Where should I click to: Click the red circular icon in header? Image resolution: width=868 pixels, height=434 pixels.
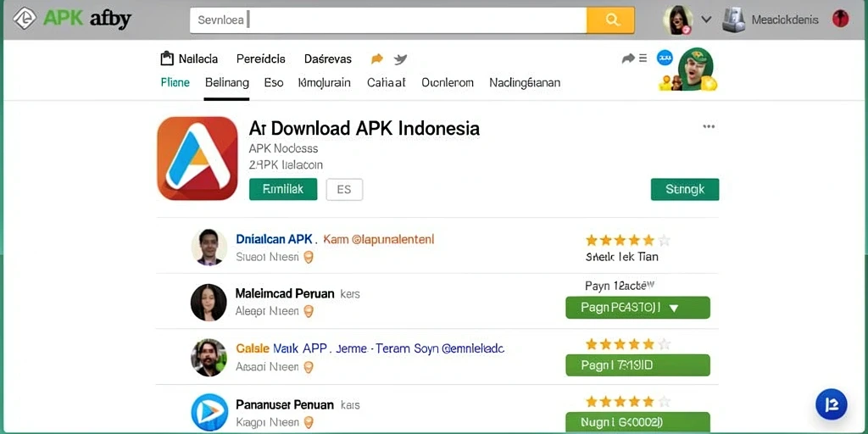(840, 19)
